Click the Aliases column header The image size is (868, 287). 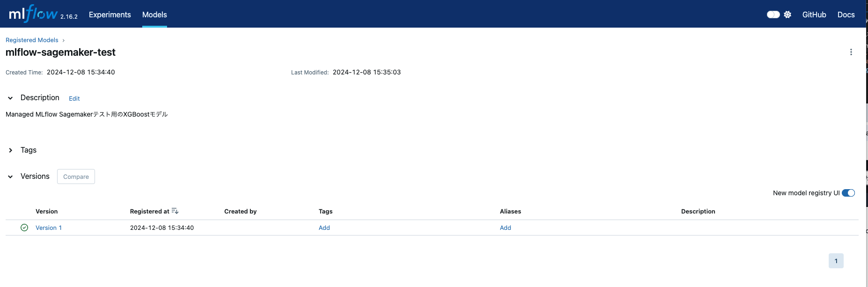click(x=511, y=211)
